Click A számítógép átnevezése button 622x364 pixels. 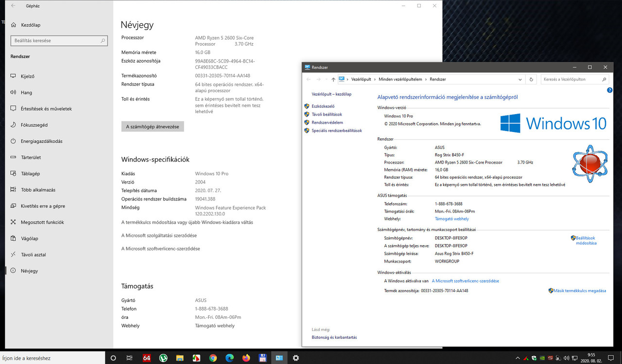[153, 127]
